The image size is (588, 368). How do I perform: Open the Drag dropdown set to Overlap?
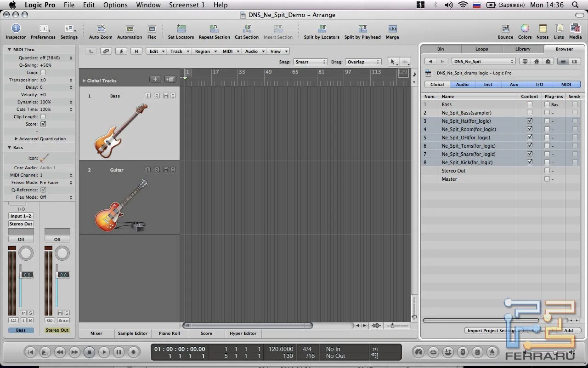(363, 62)
